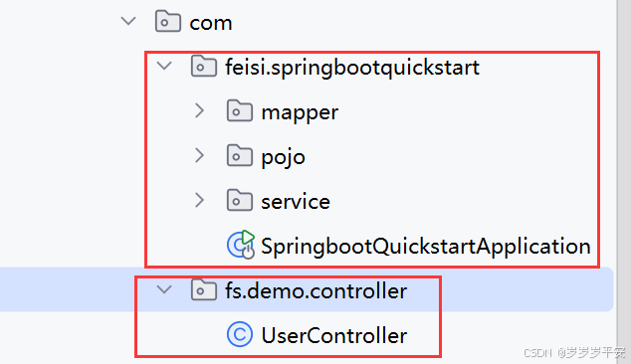The width and height of the screenshot is (631, 364).
Task: Collapse the com package node
Action: [x=128, y=21]
